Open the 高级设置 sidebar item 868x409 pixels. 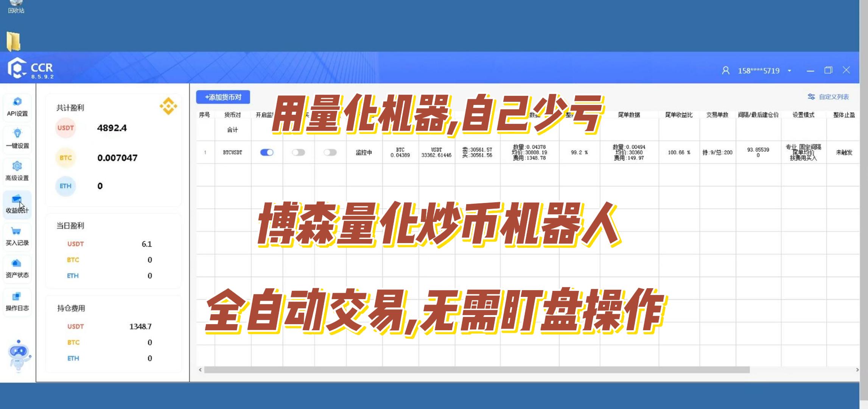(x=17, y=171)
